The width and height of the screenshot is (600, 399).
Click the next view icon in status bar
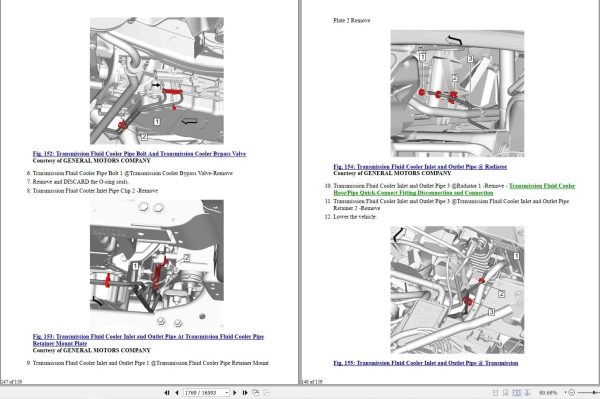click(x=266, y=392)
